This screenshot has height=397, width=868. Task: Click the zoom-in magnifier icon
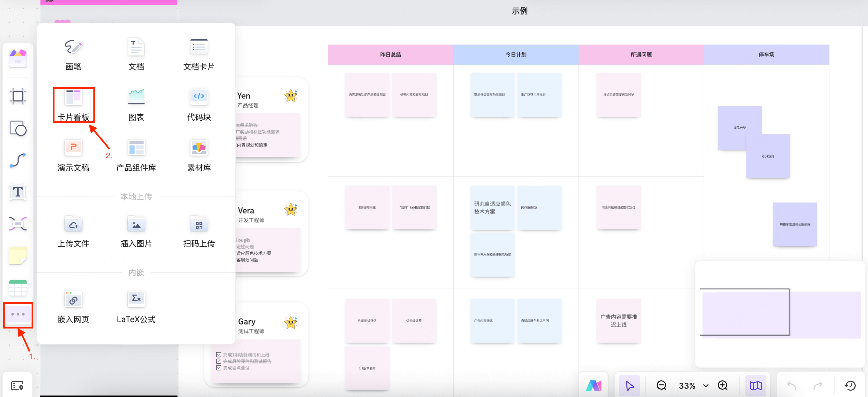coord(722,386)
